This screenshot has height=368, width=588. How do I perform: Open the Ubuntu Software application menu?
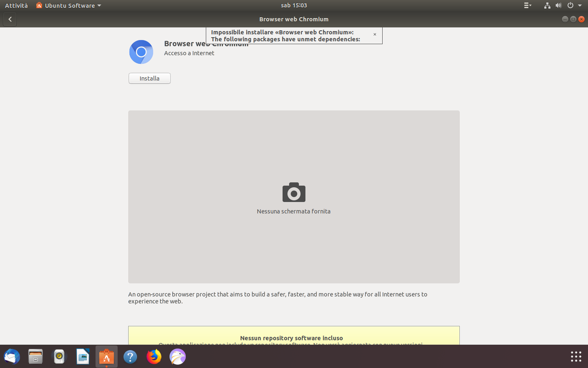tap(68, 5)
